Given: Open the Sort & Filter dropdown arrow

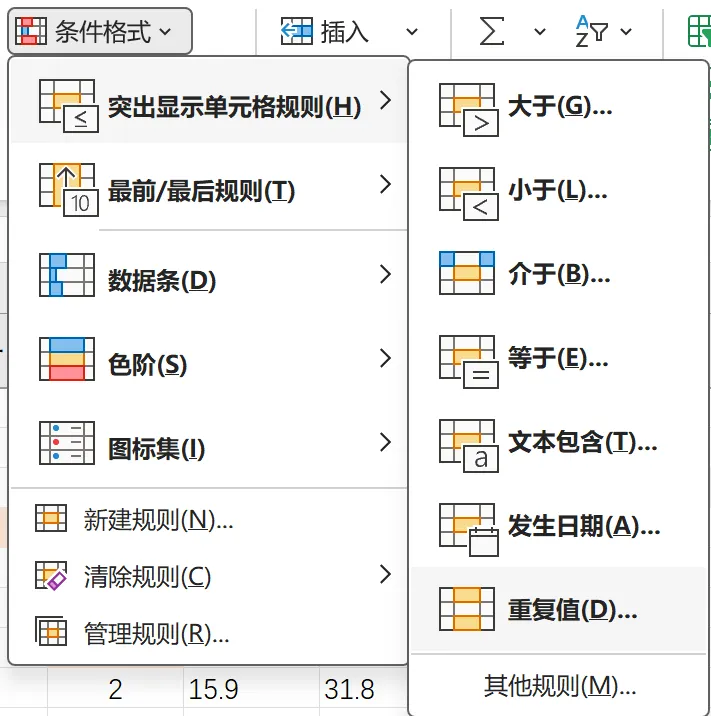Looking at the screenshot, I should [x=627, y=32].
